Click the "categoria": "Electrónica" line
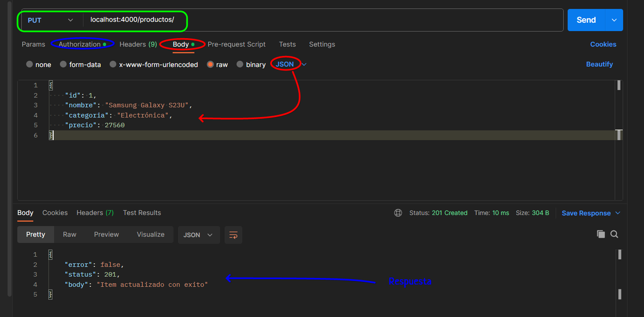 119,115
